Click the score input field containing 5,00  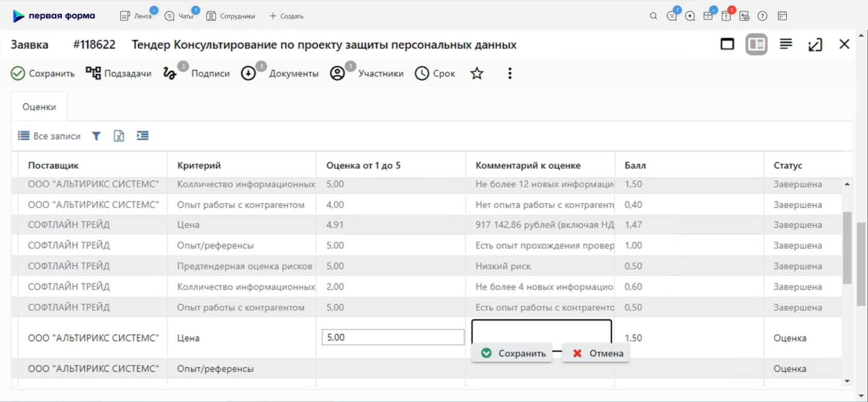tap(393, 337)
